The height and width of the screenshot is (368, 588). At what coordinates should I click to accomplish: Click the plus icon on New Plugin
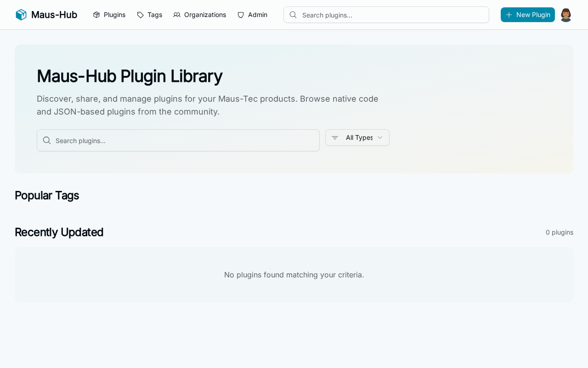509,15
